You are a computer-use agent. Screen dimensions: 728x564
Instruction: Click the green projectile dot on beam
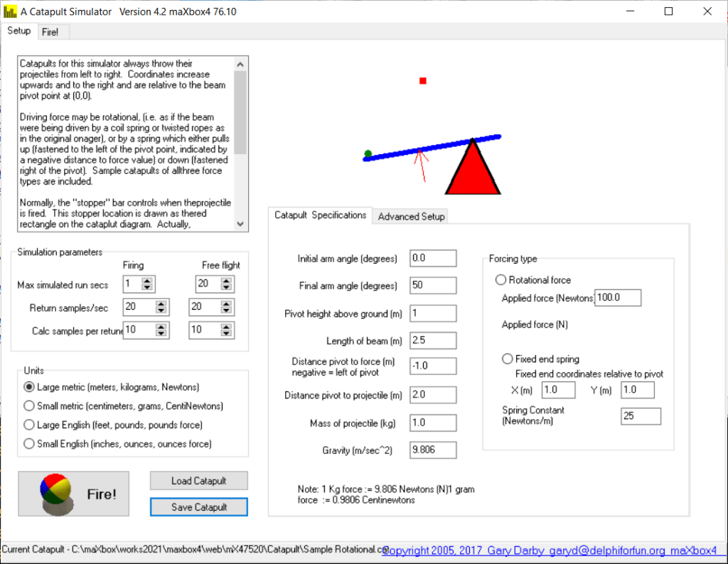tap(368, 153)
